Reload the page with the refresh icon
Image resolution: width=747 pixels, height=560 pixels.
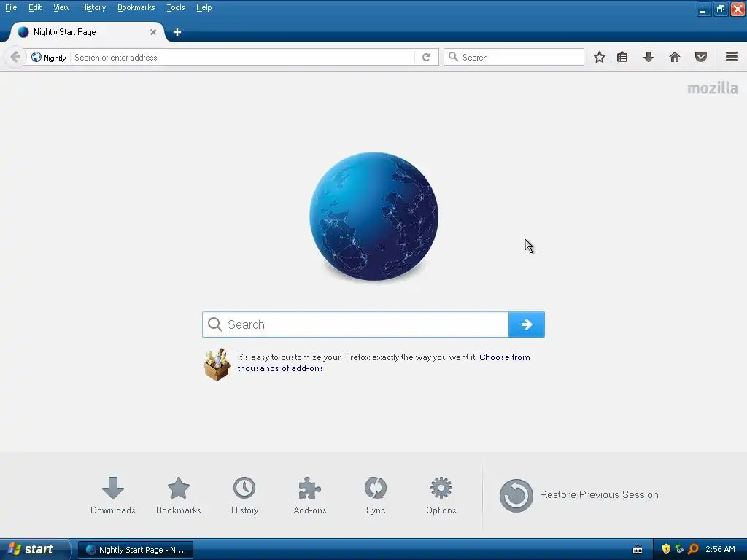(426, 57)
